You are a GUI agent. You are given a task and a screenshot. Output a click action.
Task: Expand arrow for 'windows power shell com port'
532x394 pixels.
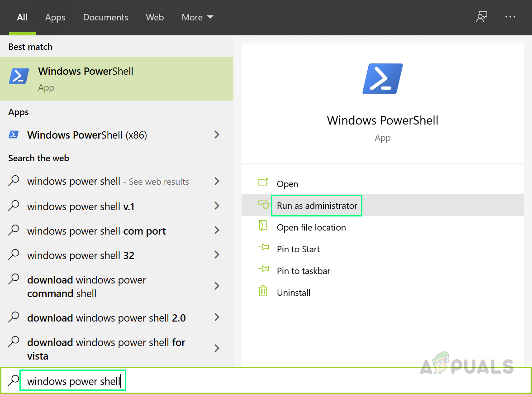(x=217, y=230)
